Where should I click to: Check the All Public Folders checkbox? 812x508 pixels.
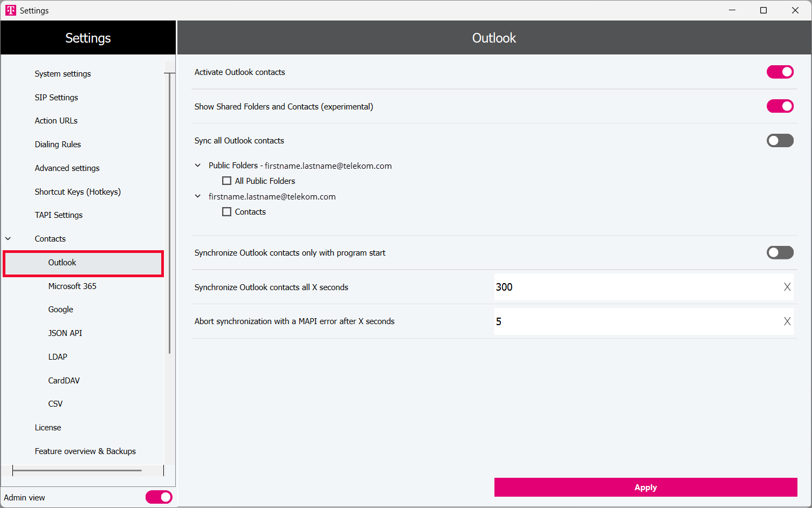click(227, 181)
